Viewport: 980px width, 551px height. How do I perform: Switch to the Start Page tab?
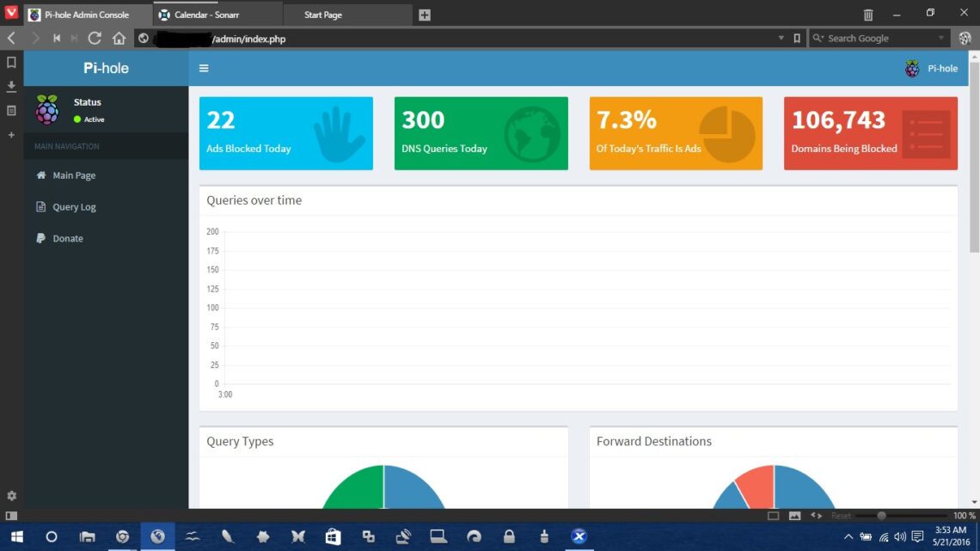coord(347,15)
